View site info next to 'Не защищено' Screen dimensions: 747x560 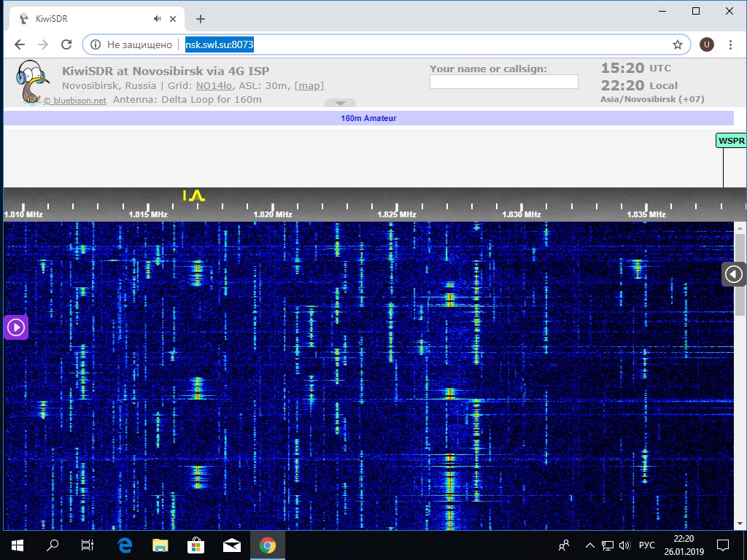[96, 44]
